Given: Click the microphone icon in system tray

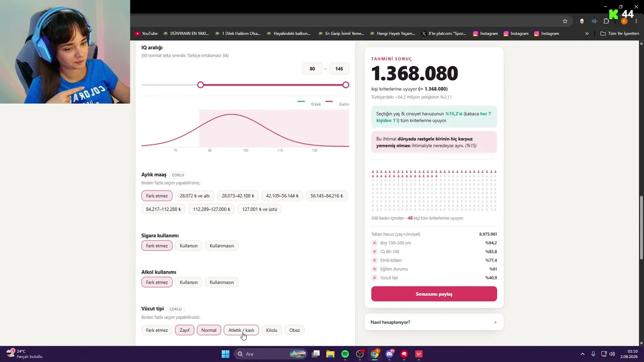Looking at the screenshot, I should (593, 354).
